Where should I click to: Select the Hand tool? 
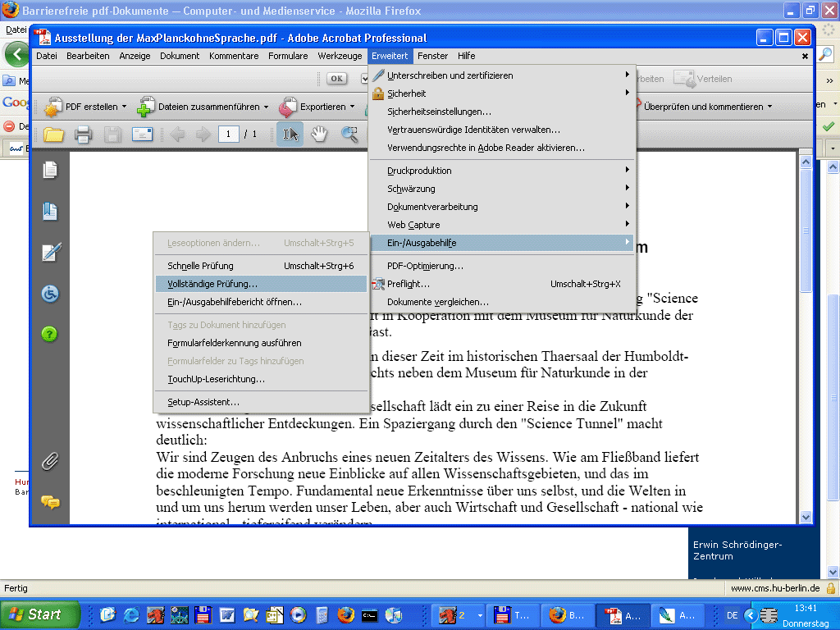click(x=318, y=135)
